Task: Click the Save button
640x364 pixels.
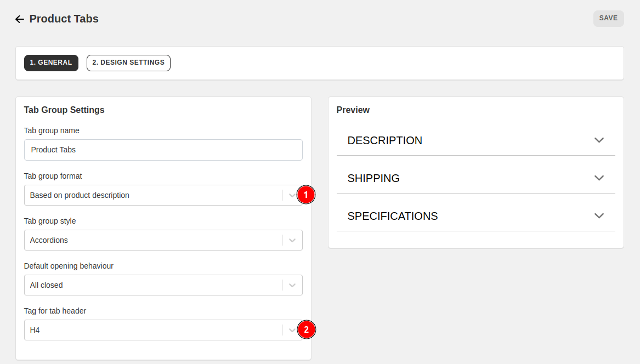Action: [608, 18]
